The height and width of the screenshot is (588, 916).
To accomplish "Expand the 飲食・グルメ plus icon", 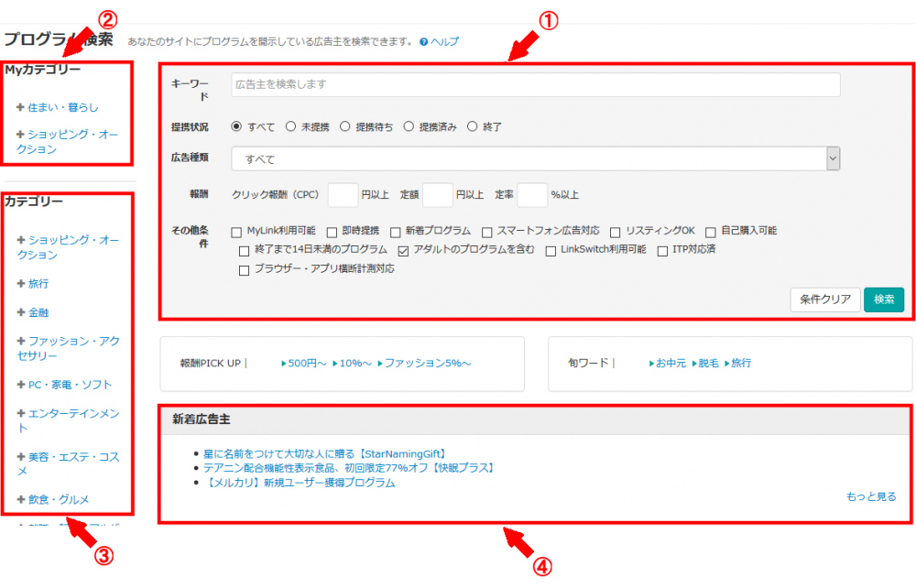I will pos(21,500).
